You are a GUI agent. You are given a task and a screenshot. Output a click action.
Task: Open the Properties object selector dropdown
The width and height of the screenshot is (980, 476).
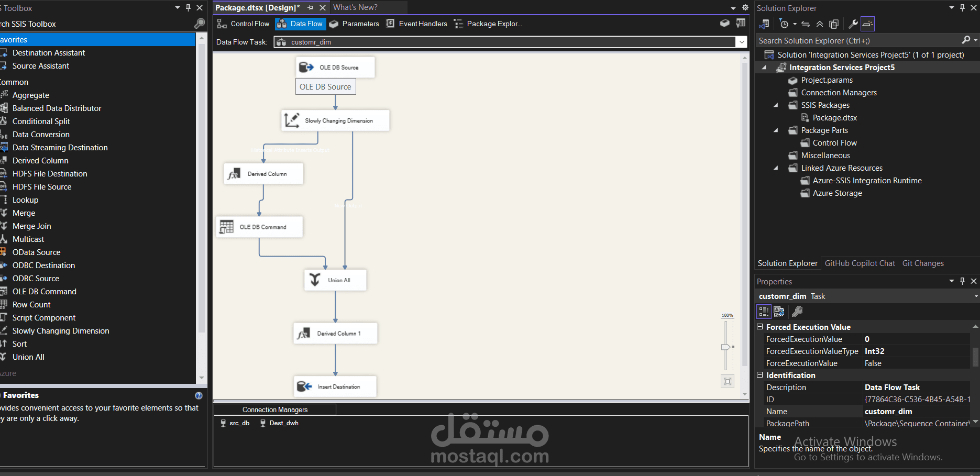pos(976,296)
